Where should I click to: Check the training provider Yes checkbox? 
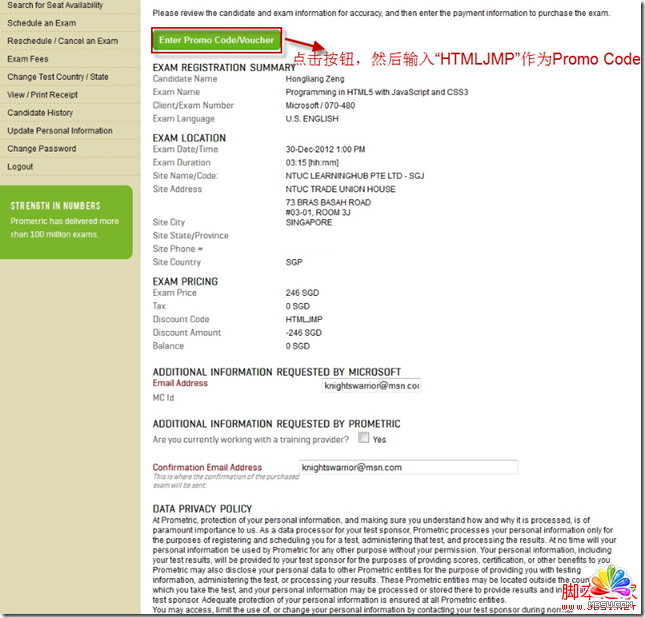pos(364,438)
